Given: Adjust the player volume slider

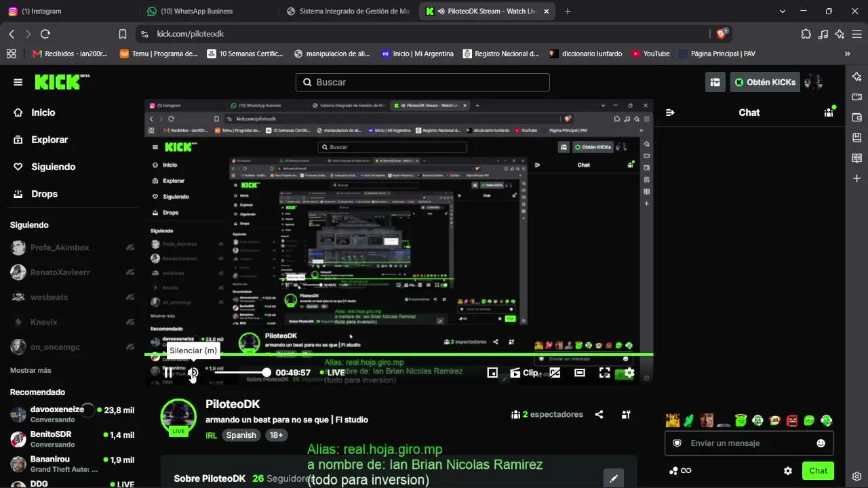Looking at the screenshot, I should pos(241,373).
